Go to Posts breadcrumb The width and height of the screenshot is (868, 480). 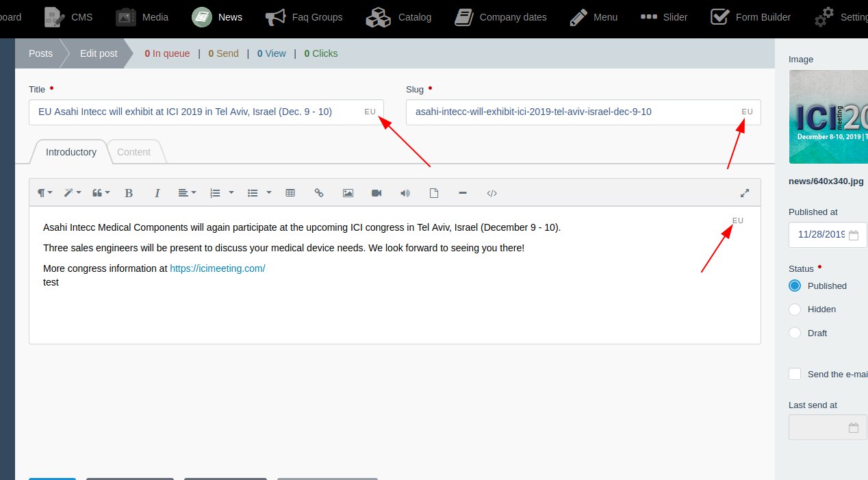40,53
